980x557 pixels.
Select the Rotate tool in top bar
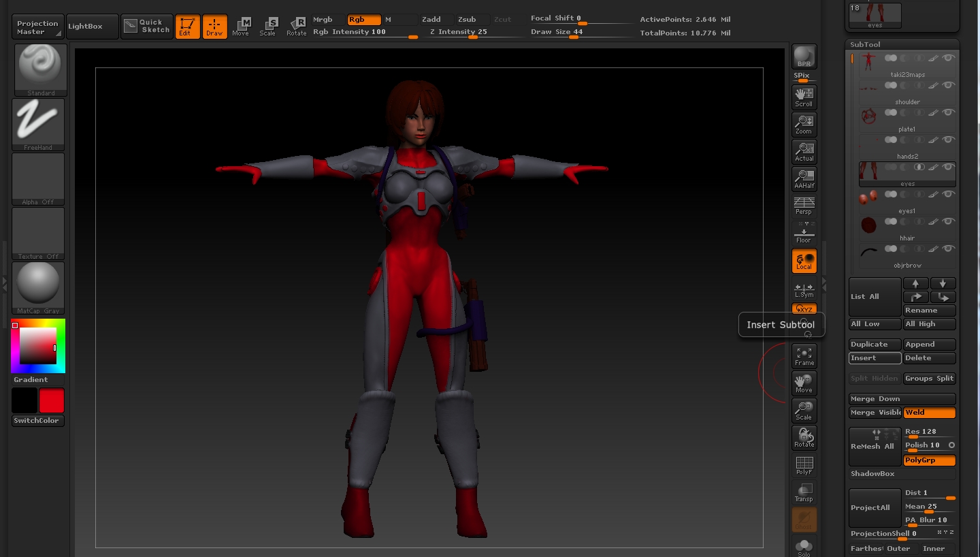(296, 27)
